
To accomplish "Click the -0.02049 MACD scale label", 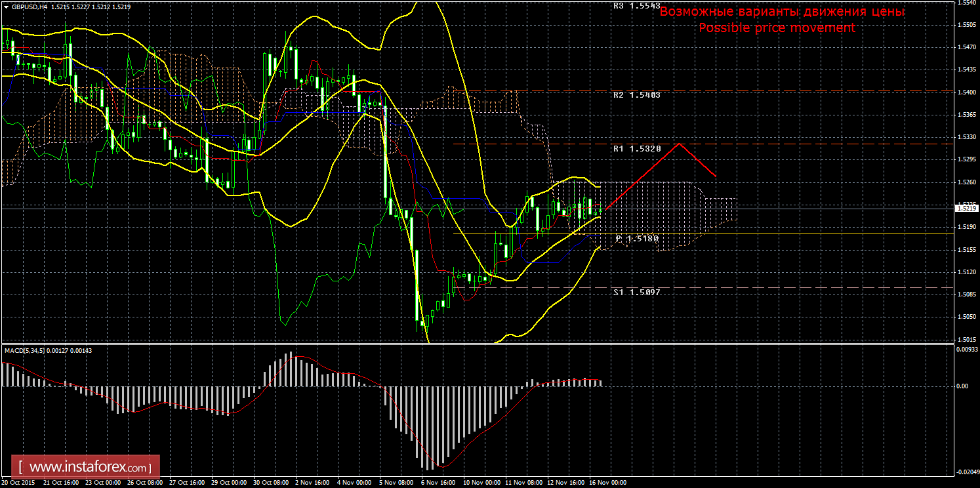I will pos(967,472).
